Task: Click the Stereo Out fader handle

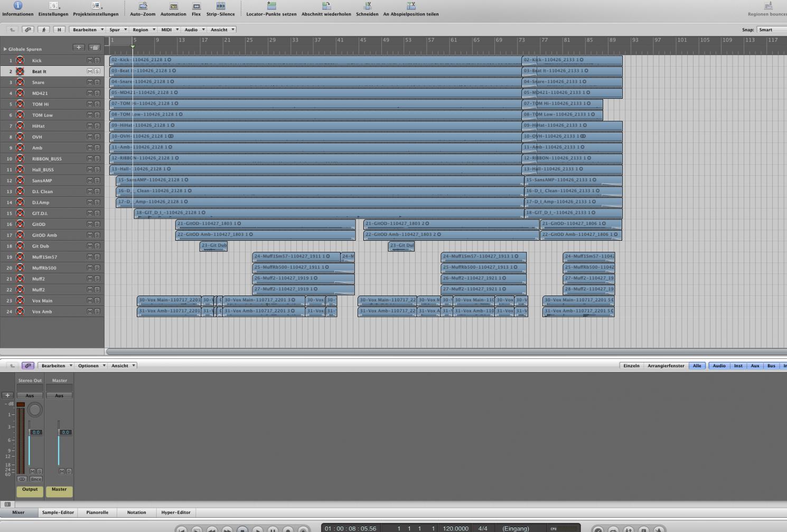Action: coord(35,432)
